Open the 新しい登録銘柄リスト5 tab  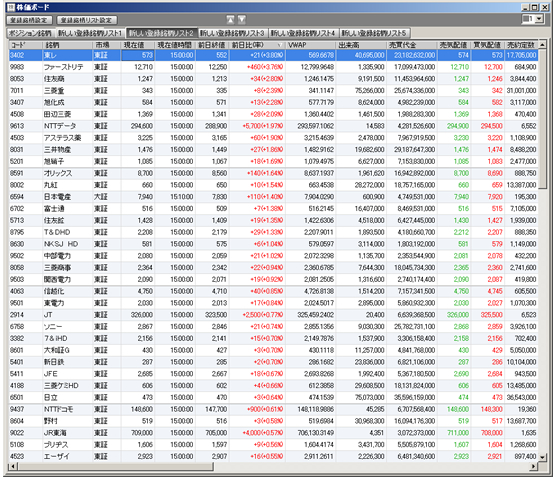pyautogui.click(x=374, y=33)
